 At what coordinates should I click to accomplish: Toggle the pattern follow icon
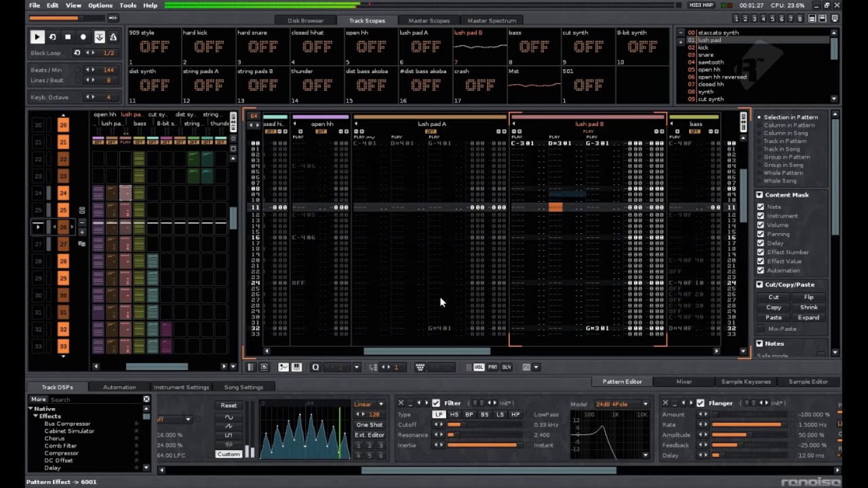coord(99,37)
